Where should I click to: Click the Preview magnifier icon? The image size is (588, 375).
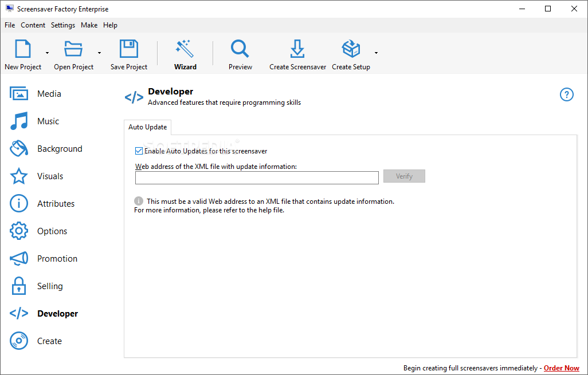tap(240, 48)
